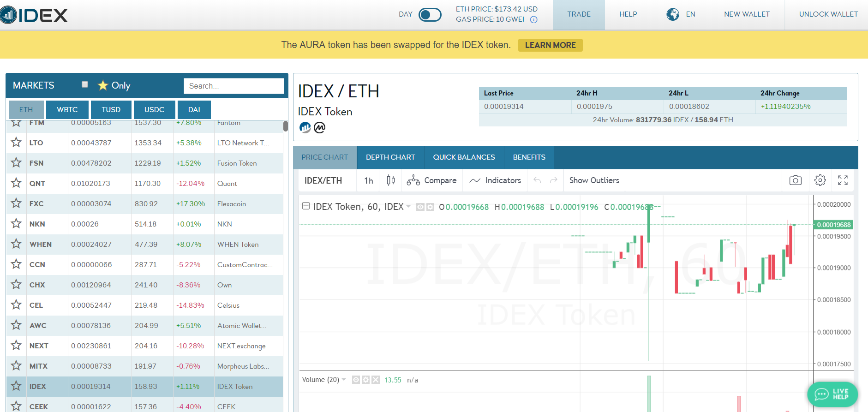
Task: Check the favorites Only checkbox
Action: coord(85,84)
